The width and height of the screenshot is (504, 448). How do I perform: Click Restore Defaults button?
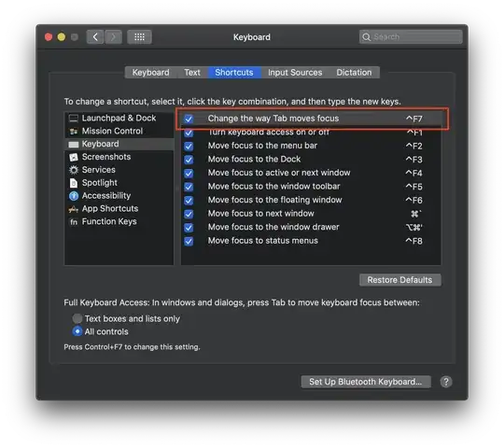pyautogui.click(x=399, y=280)
